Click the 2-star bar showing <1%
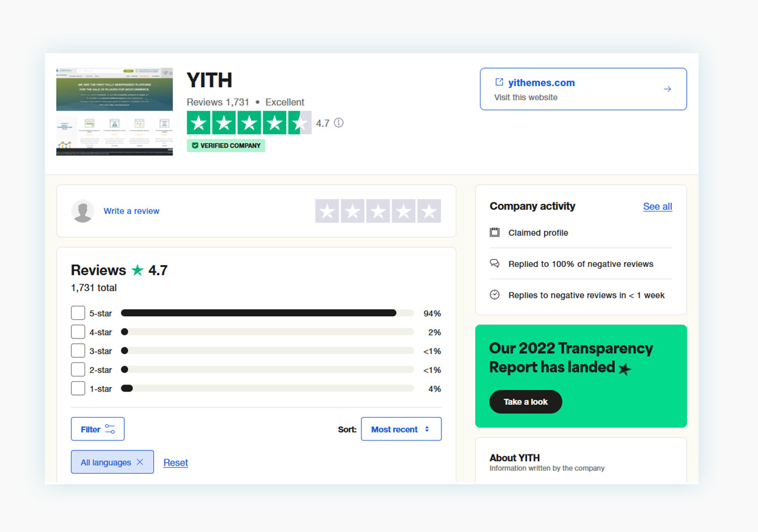The height and width of the screenshot is (532, 758). [x=267, y=369]
